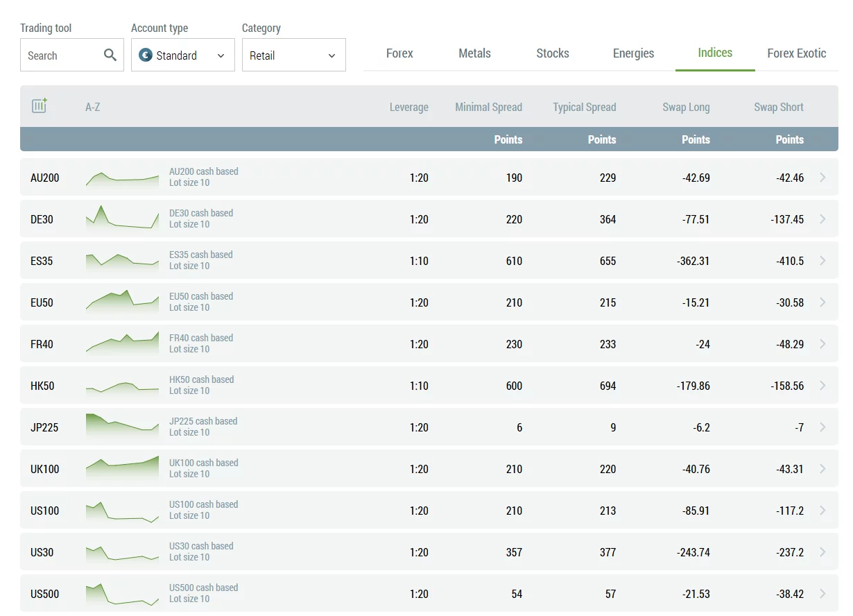Select the Indices tab
The width and height of the screenshot is (853, 616).
pos(715,53)
